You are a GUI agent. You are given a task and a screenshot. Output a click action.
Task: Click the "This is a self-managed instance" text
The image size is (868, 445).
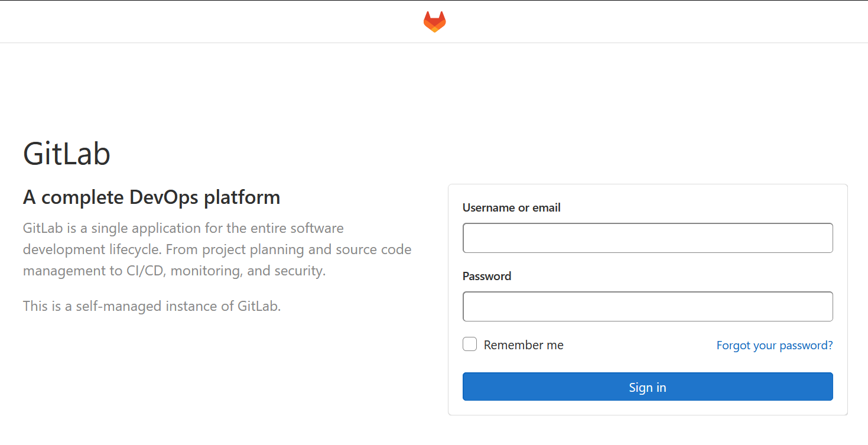(x=152, y=306)
